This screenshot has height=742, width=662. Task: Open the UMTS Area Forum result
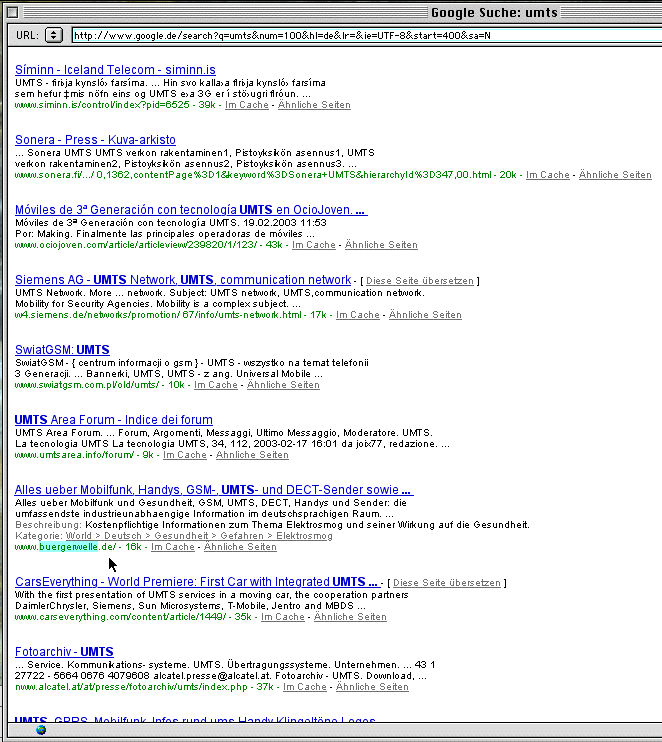(113, 420)
